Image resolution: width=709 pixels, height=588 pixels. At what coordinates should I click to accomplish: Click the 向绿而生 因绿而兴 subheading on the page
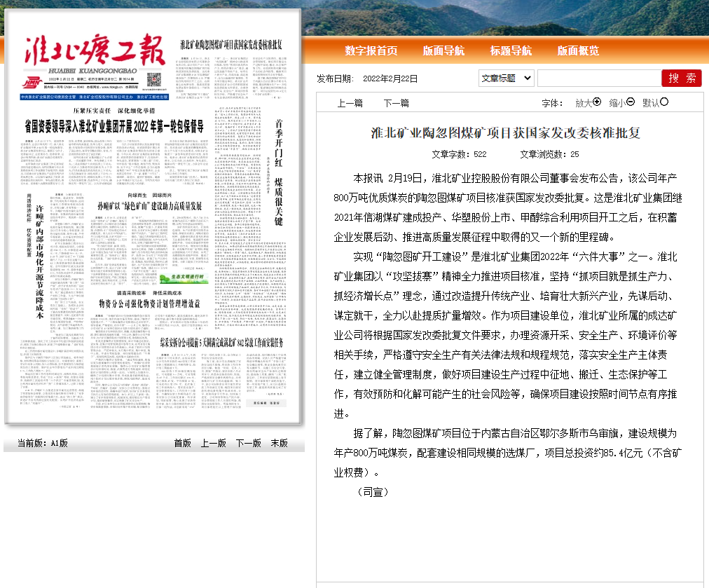pos(150,196)
